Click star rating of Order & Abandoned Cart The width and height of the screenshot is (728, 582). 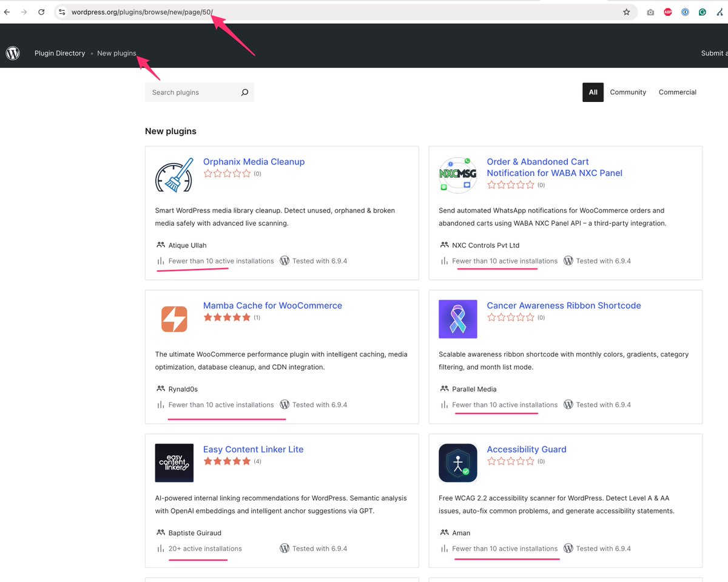[511, 185]
